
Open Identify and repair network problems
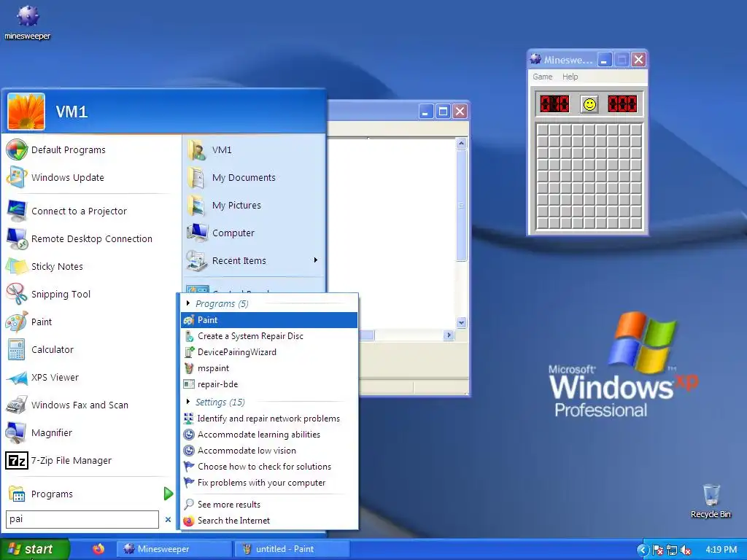click(269, 419)
